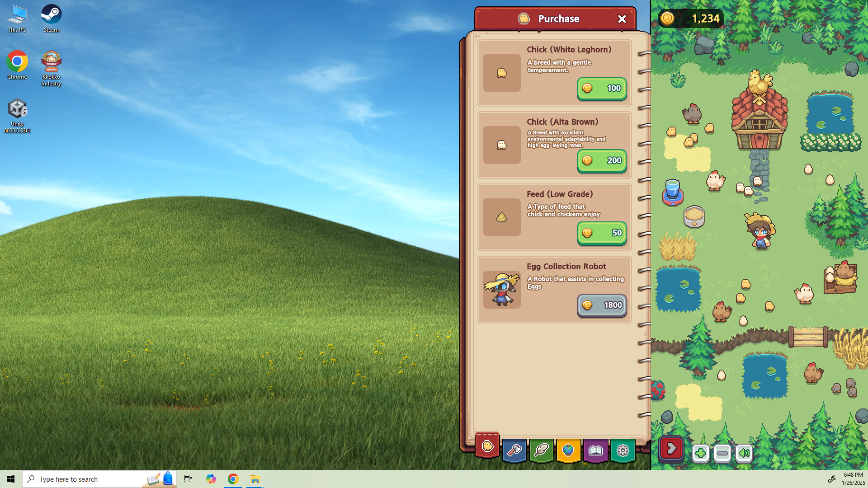Select the chick purchase tab
868x488 pixels.
(487, 446)
